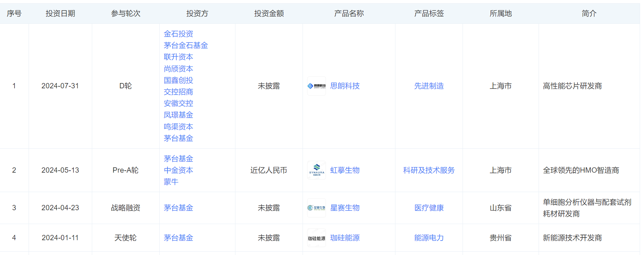
Task: Click the D轮 round cell
Action: click(125, 86)
